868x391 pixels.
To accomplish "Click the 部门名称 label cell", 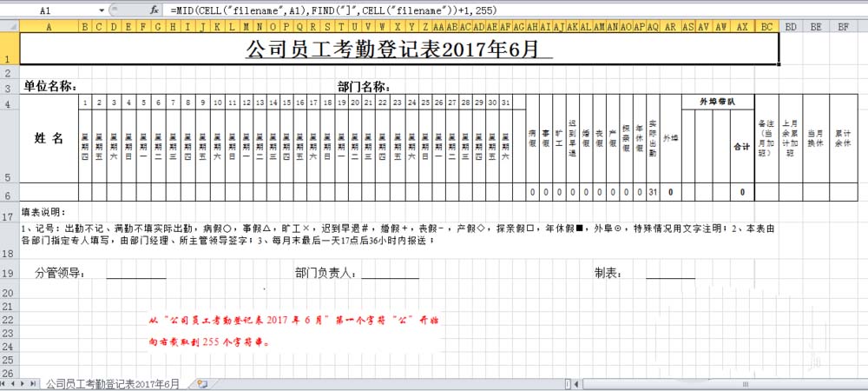I will pos(365,88).
